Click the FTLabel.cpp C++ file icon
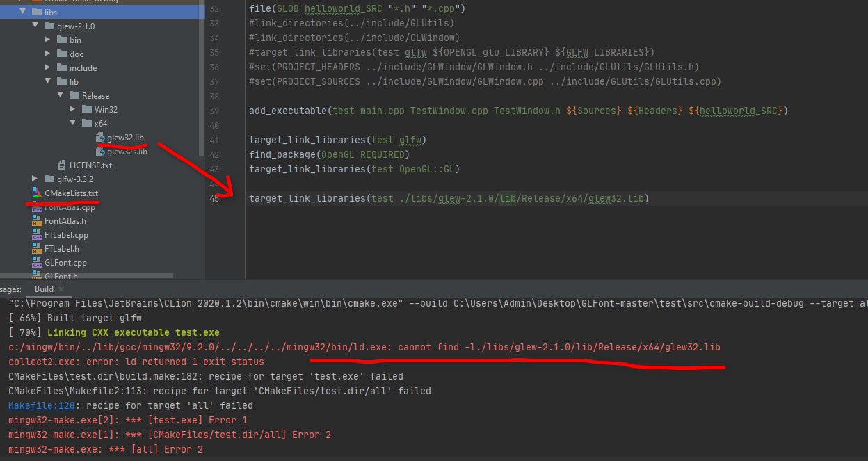This screenshot has height=461, width=868. pos(37,234)
